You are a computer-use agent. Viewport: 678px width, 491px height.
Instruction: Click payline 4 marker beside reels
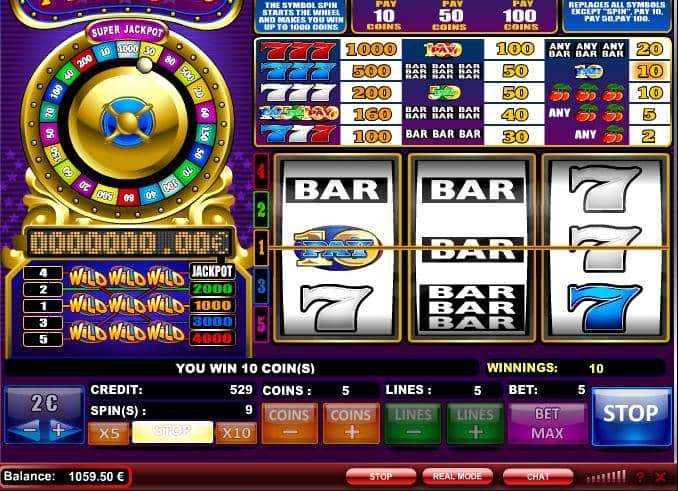(x=261, y=172)
